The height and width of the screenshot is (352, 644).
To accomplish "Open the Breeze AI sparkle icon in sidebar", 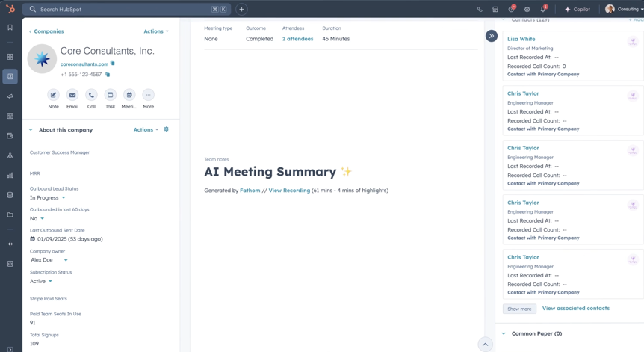I will tap(10, 244).
